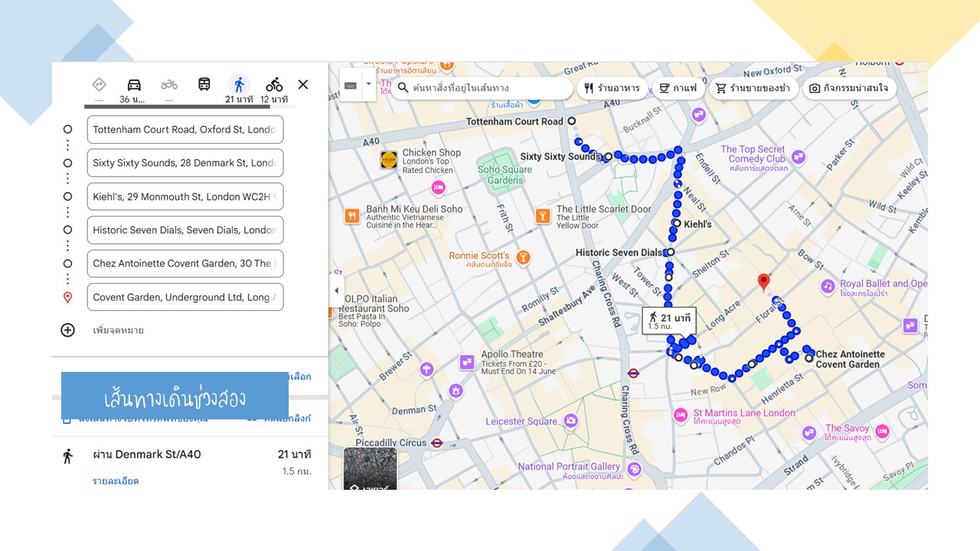Viewport: 980px width, 551px height.
Task: Select the red destination pin in stop list
Action: [68, 298]
